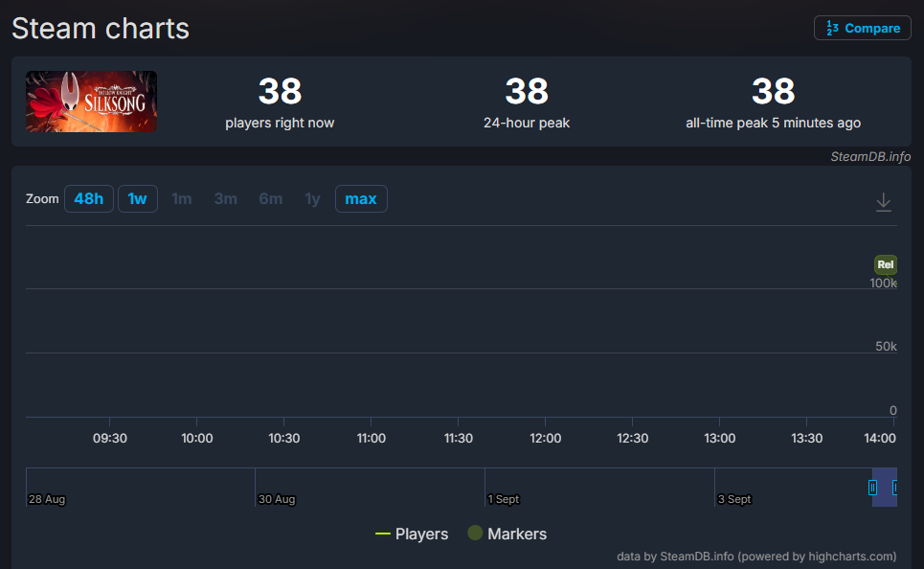Viewport: 924px width, 569px height.
Task: Grab the left navigator range handle
Action: click(872, 488)
